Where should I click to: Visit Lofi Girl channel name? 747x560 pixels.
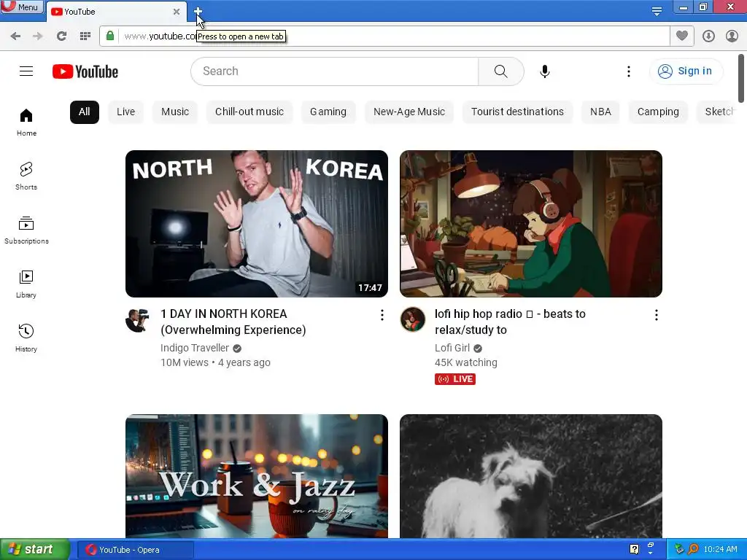coord(452,348)
